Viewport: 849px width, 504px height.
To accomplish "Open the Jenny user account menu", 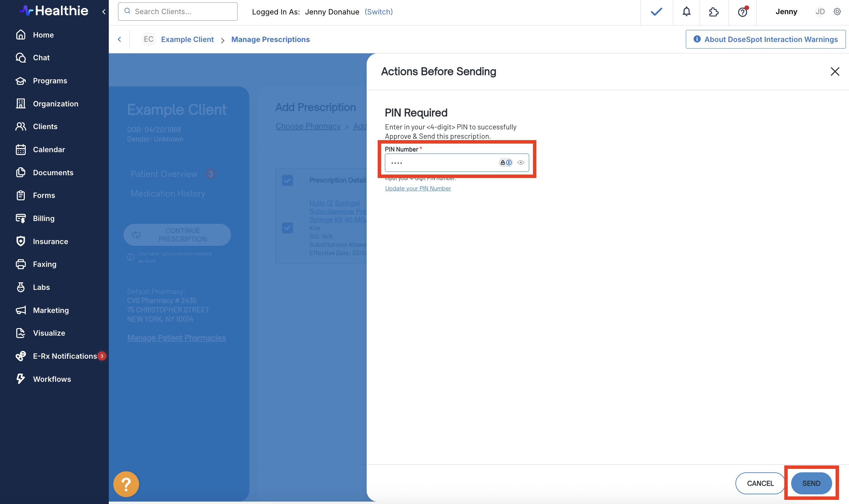I will pyautogui.click(x=786, y=12).
